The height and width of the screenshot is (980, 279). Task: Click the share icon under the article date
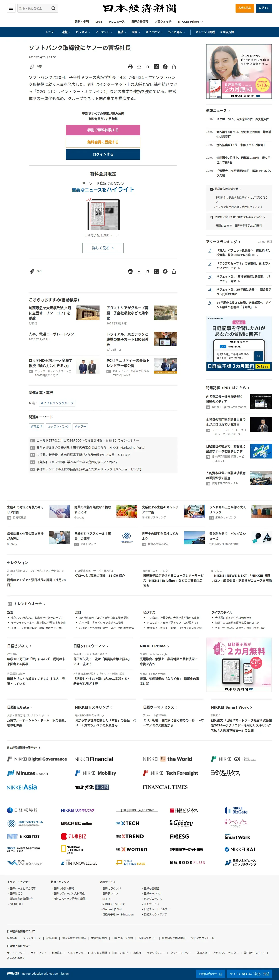(x=174, y=66)
